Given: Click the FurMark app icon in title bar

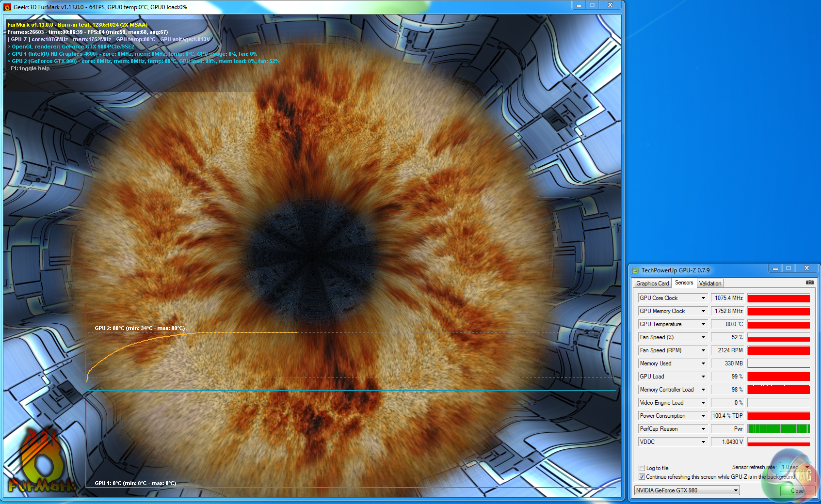Looking at the screenshot, I should 7,7.
